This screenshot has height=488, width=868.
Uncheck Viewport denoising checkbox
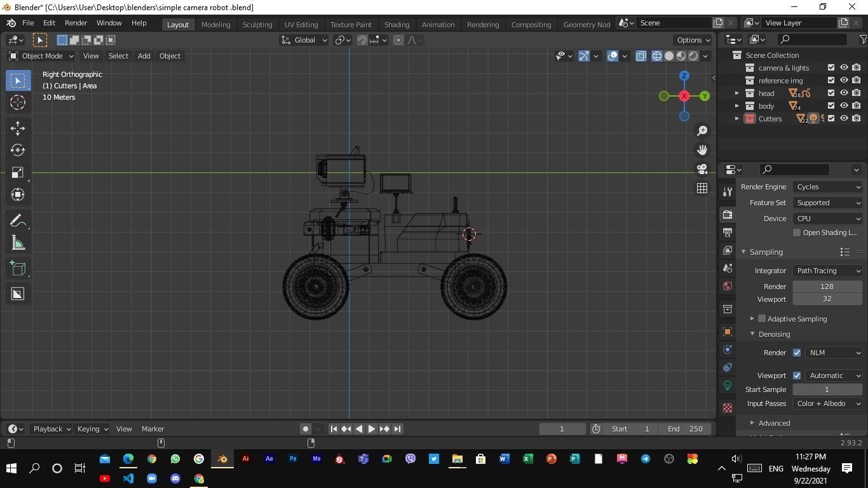click(x=797, y=376)
